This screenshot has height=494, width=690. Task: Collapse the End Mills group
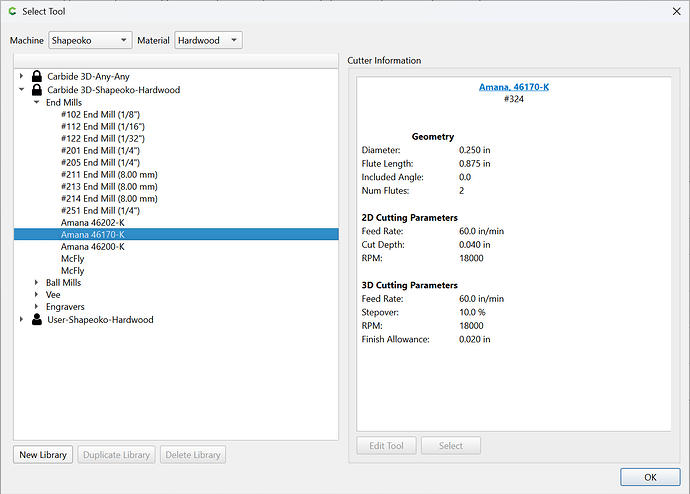[37, 102]
